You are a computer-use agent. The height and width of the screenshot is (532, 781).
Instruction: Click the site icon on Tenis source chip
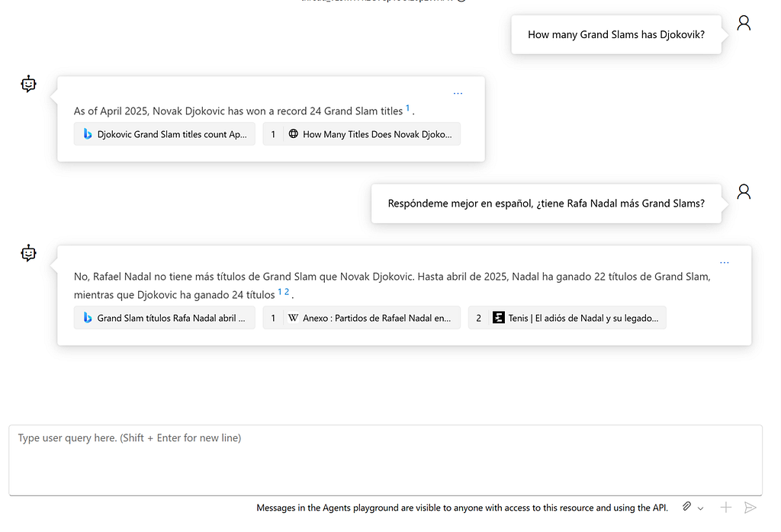coord(498,318)
